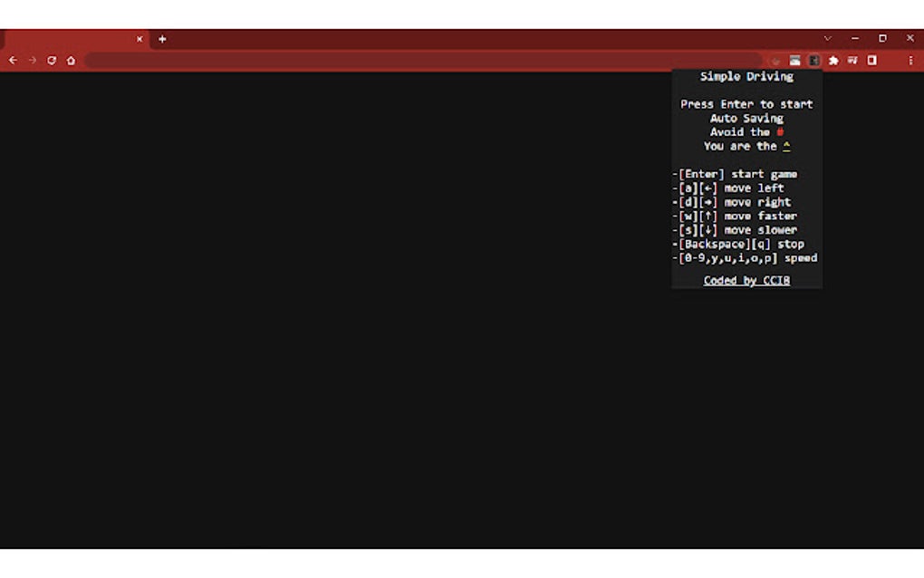Image resolution: width=924 pixels, height=578 pixels.
Task: Click the grayed-out icon left of extensions
Action: [776, 60]
